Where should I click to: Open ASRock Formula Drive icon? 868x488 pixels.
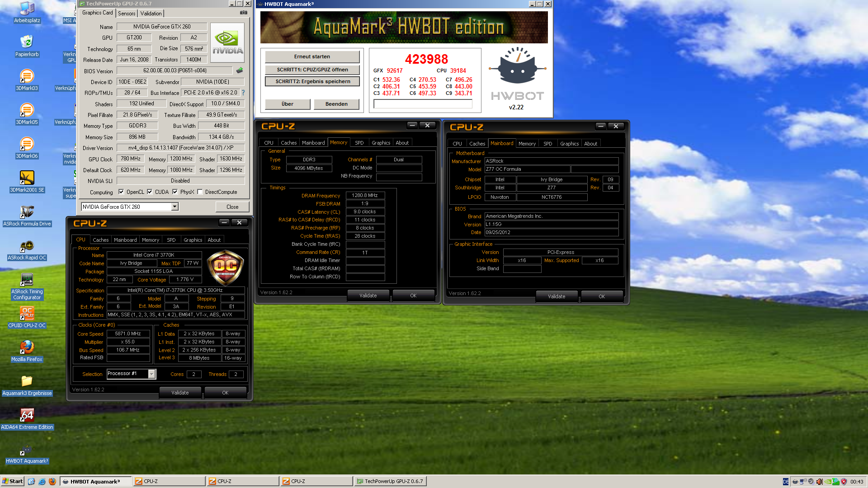(x=27, y=216)
